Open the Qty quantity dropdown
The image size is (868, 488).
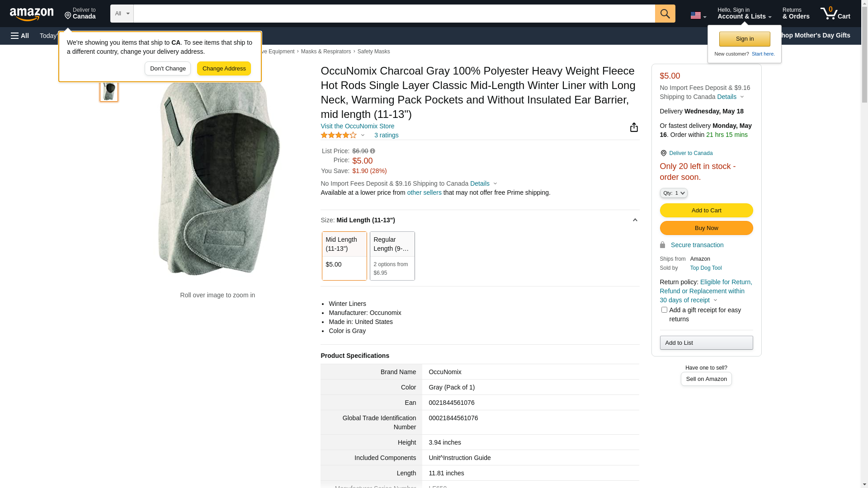(x=674, y=193)
